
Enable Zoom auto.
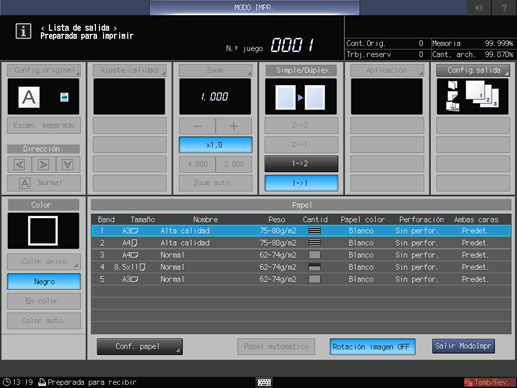pyautogui.click(x=215, y=183)
